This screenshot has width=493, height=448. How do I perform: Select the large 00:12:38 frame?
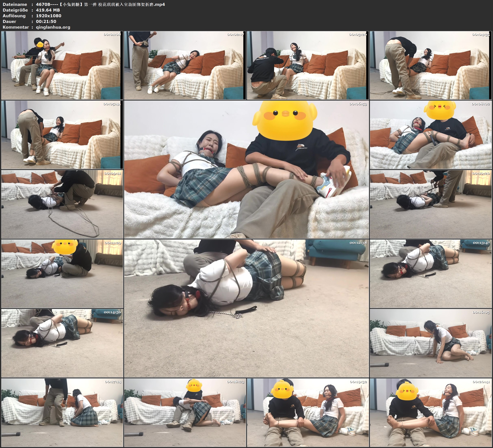tap(246, 308)
